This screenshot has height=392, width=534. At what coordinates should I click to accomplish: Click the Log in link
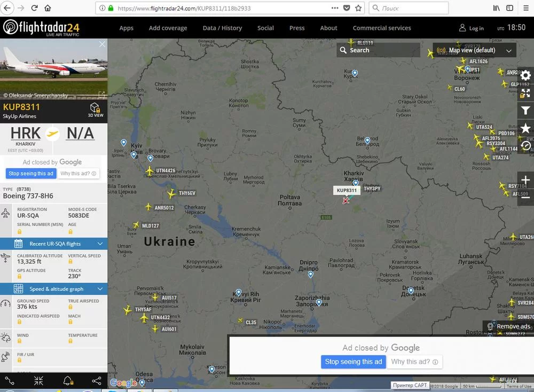(x=472, y=28)
